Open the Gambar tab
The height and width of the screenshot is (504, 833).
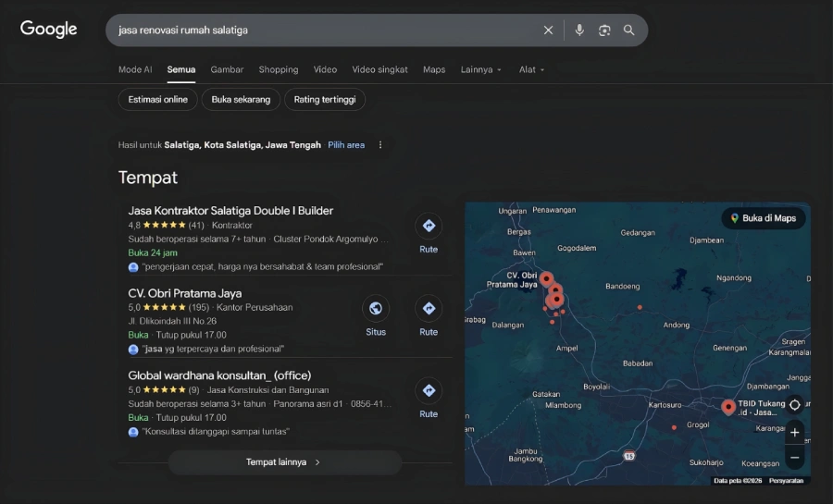[227, 69]
